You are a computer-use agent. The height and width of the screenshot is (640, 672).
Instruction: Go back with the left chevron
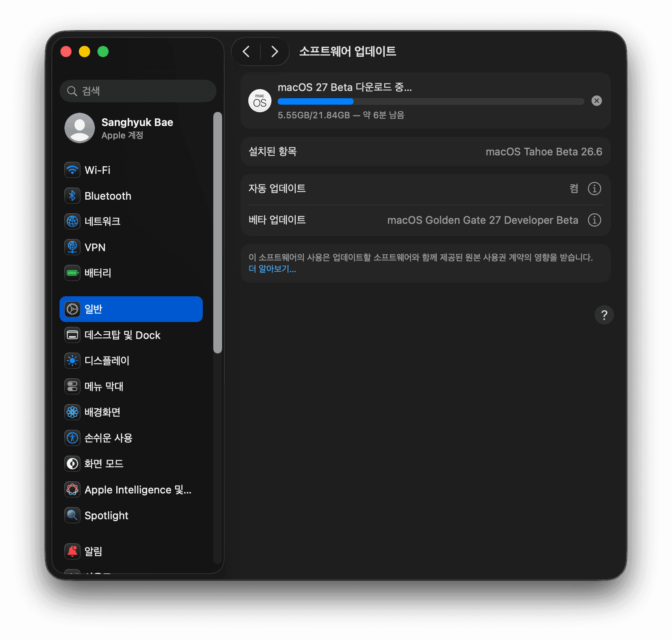(x=246, y=52)
